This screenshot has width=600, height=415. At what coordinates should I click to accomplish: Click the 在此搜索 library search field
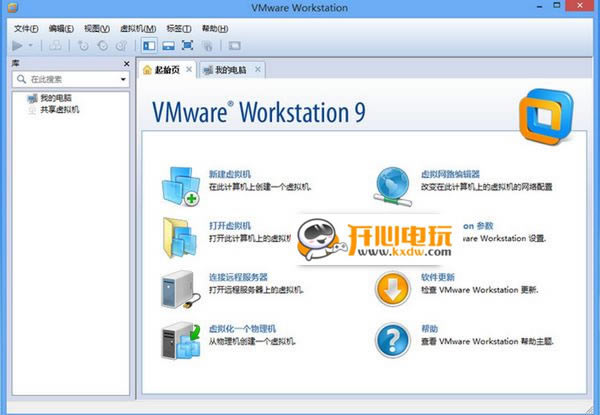click(x=71, y=79)
